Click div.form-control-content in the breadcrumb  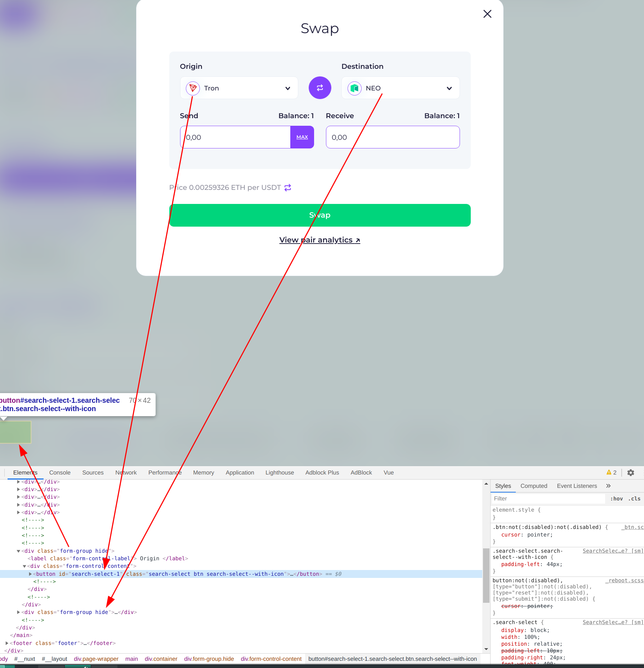tap(271, 659)
